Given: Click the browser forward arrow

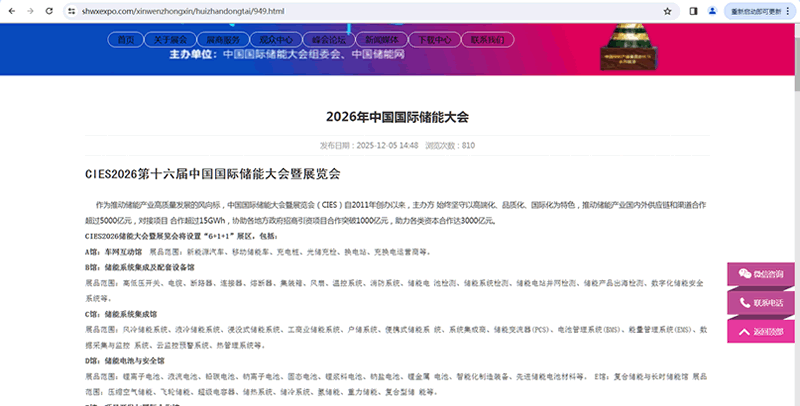Looking at the screenshot, I should 31,10.
